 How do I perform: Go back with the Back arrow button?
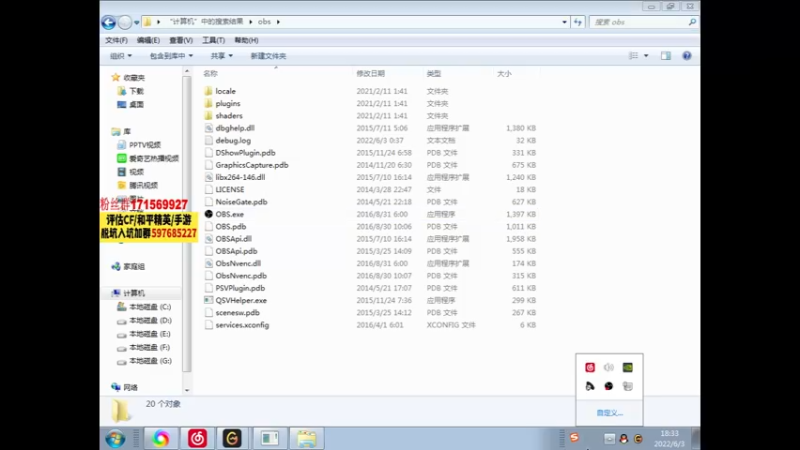point(108,22)
